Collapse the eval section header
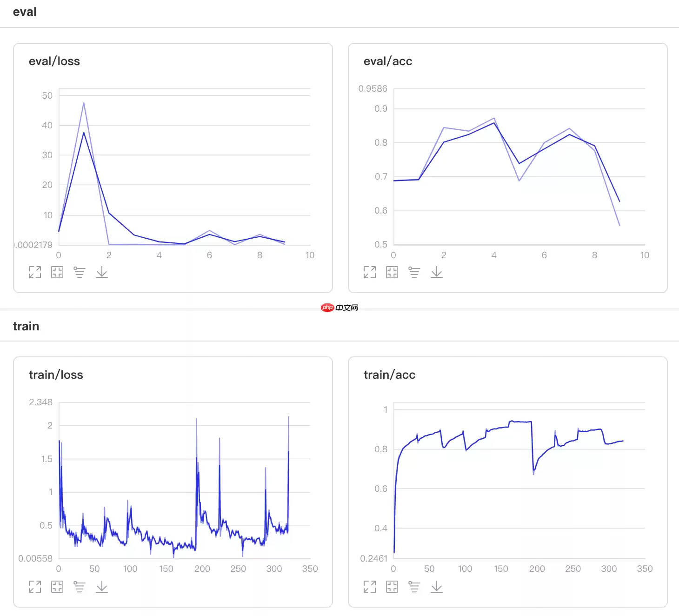Screen dimensions: 679x616 tap(25, 12)
